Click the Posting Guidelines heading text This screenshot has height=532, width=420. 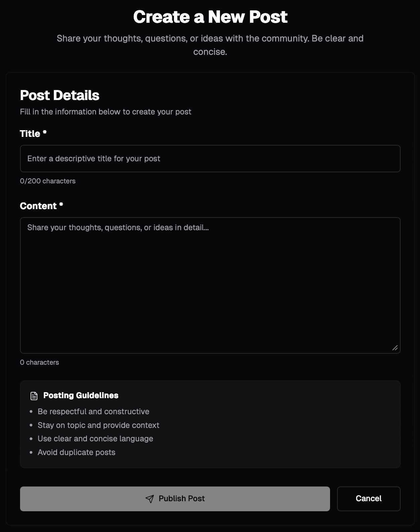tap(81, 395)
